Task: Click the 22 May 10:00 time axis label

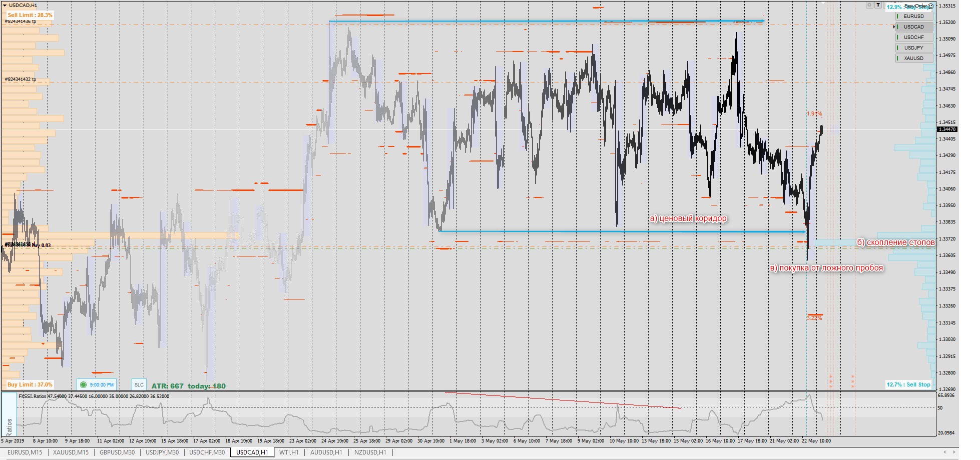Action: coord(816,441)
